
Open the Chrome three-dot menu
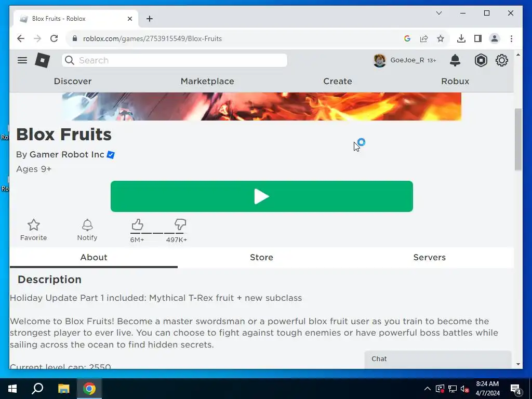coord(511,38)
